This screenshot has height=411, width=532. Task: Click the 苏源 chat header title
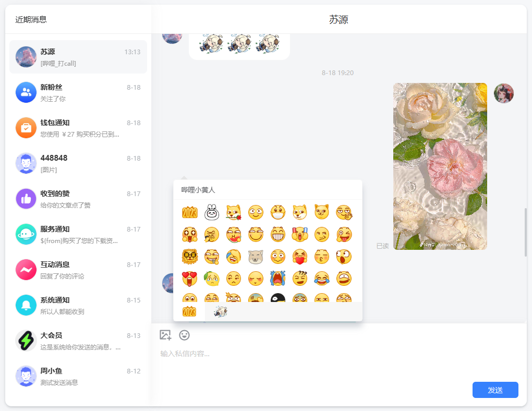338,19
